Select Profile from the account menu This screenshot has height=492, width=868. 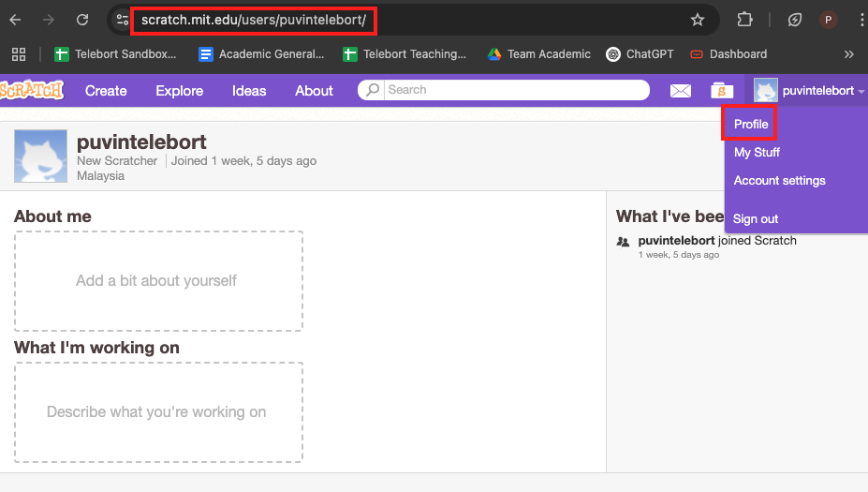pyautogui.click(x=750, y=124)
